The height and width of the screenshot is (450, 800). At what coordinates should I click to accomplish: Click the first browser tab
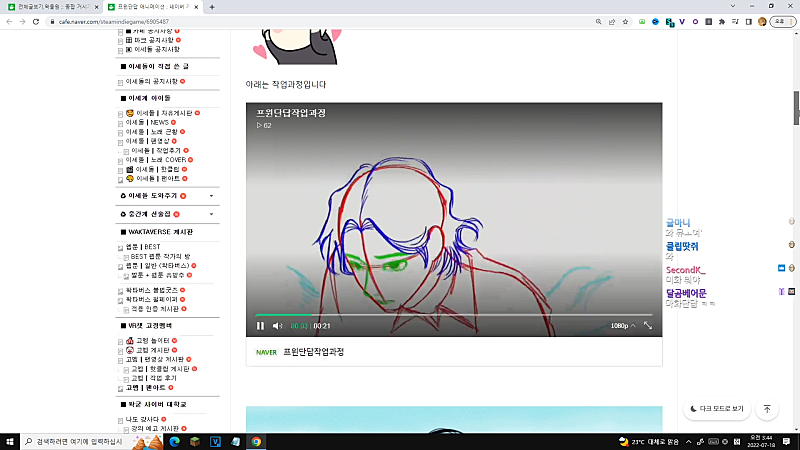click(51, 7)
